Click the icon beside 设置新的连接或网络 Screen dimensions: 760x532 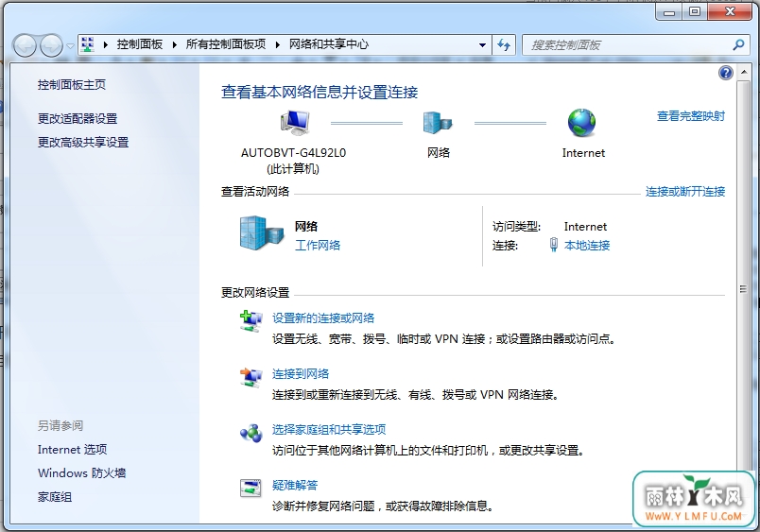251,321
